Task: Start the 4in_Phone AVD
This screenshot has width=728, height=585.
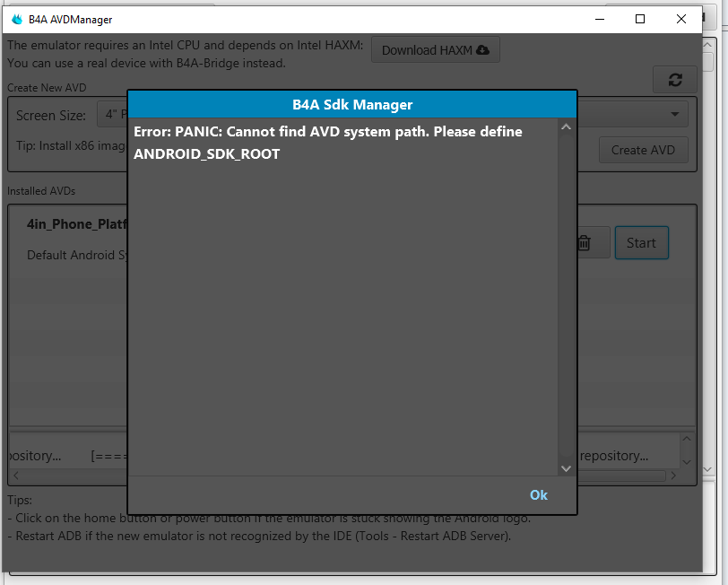Action: click(x=641, y=242)
